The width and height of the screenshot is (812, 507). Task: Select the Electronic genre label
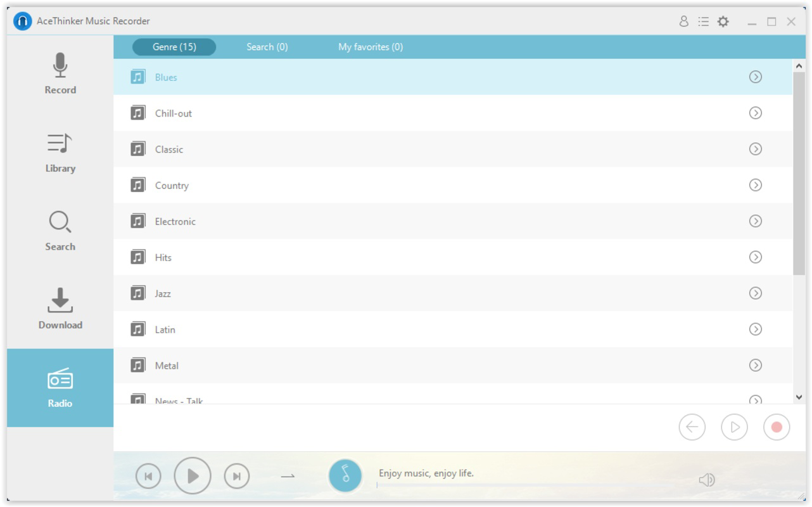[x=175, y=221]
